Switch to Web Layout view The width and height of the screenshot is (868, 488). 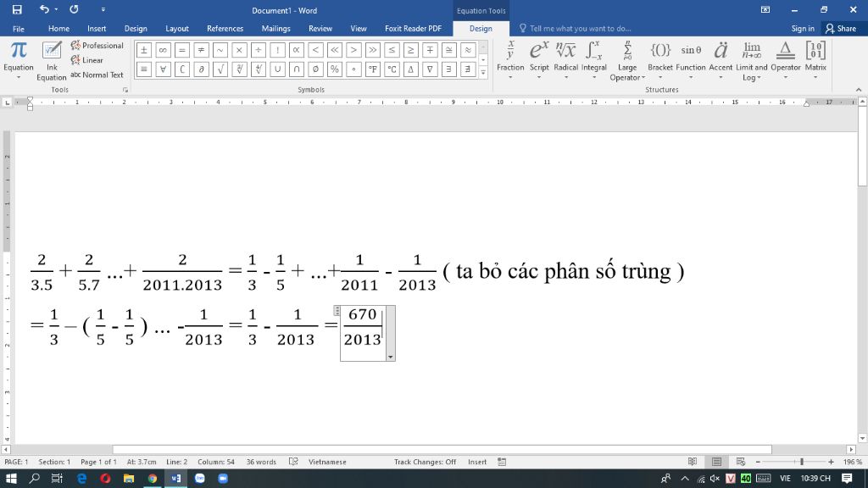741,462
